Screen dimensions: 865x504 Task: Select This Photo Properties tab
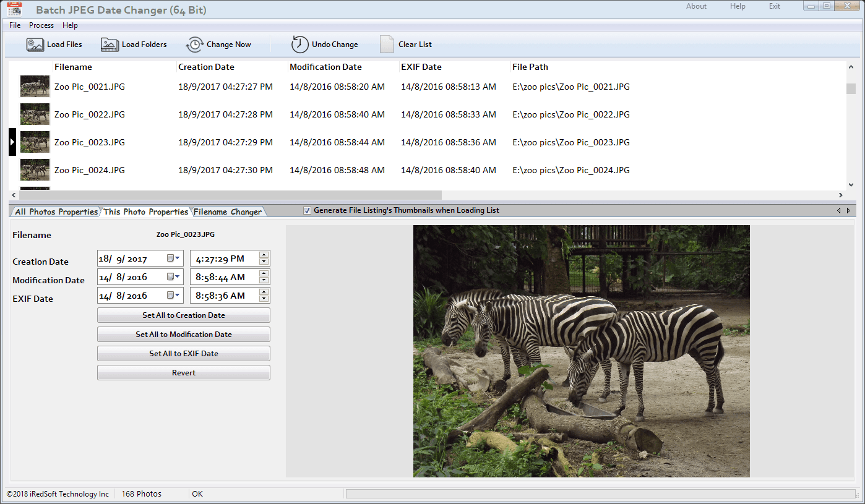(x=146, y=211)
